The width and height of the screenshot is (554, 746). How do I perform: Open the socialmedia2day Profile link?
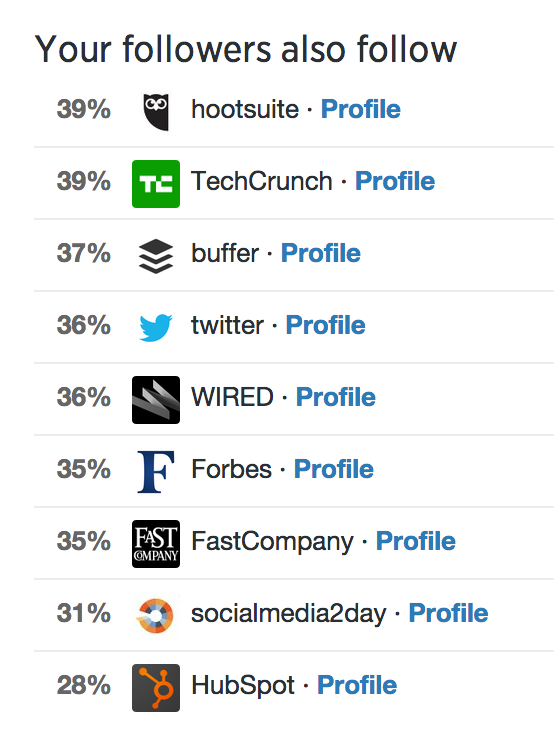tap(448, 613)
